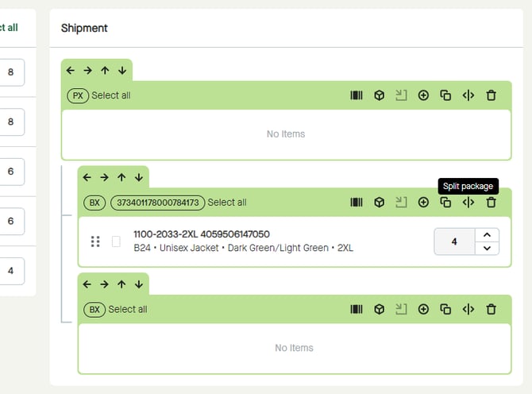Image resolution: width=532 pixels, height=394 pixels.
Task: Click the up arrow above the PX package
Action: (x=105, y=70)
